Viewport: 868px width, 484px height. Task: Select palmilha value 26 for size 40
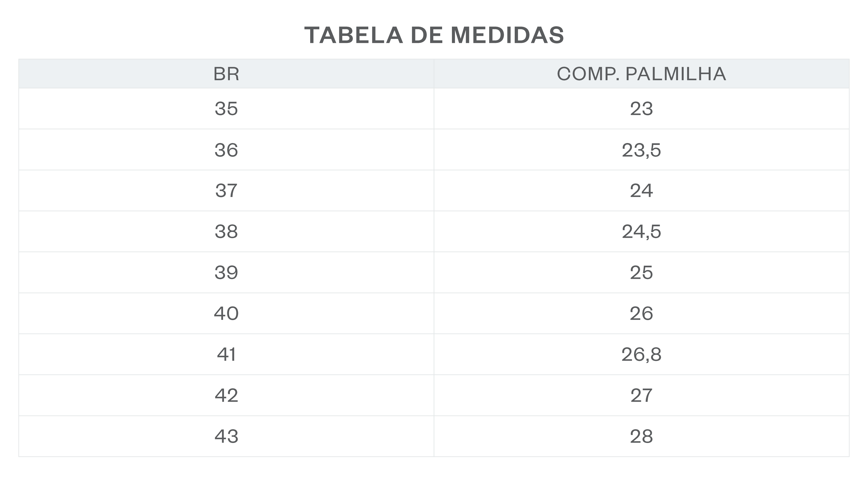pyautogui.click(x=641, y=313)
